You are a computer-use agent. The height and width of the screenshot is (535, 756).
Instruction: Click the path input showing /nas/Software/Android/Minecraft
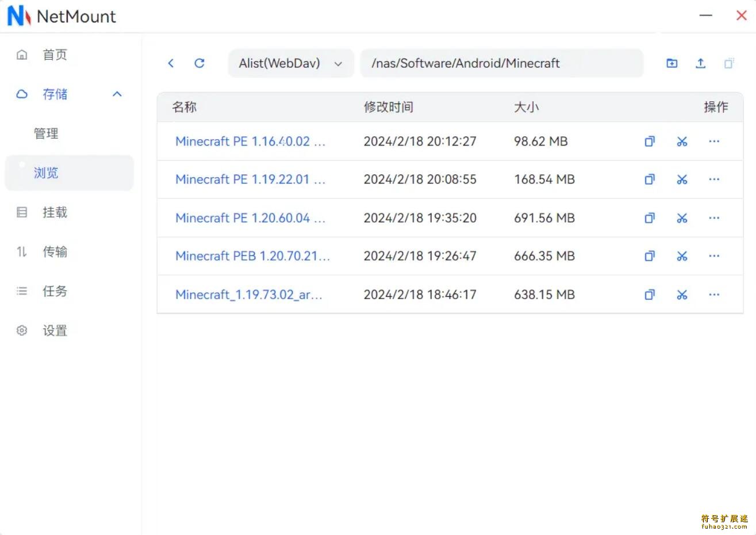501,63
